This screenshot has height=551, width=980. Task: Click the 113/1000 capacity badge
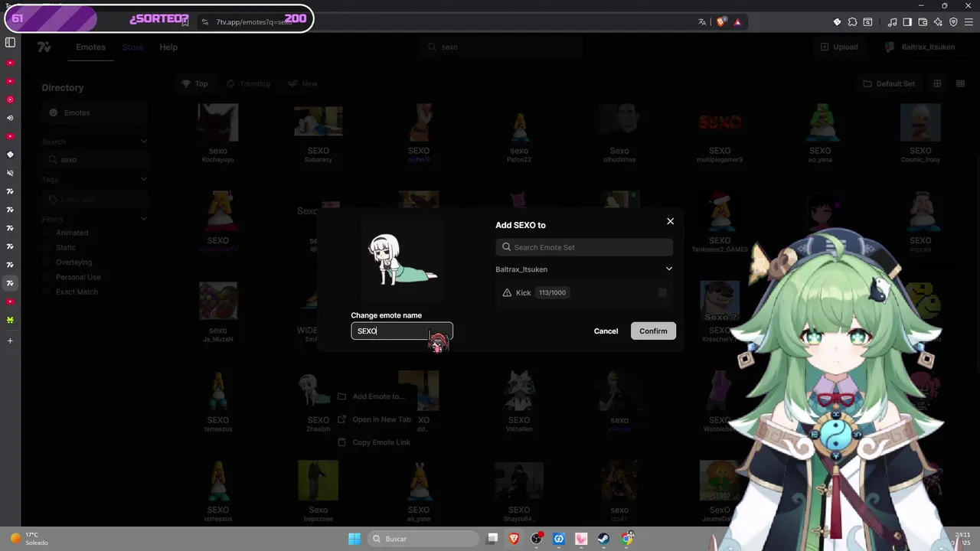pyautogui.click(x=552, y=292)
